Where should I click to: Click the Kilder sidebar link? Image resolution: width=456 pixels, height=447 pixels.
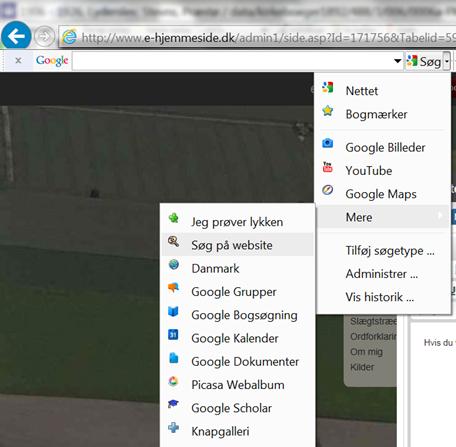(x=362, y=367)
